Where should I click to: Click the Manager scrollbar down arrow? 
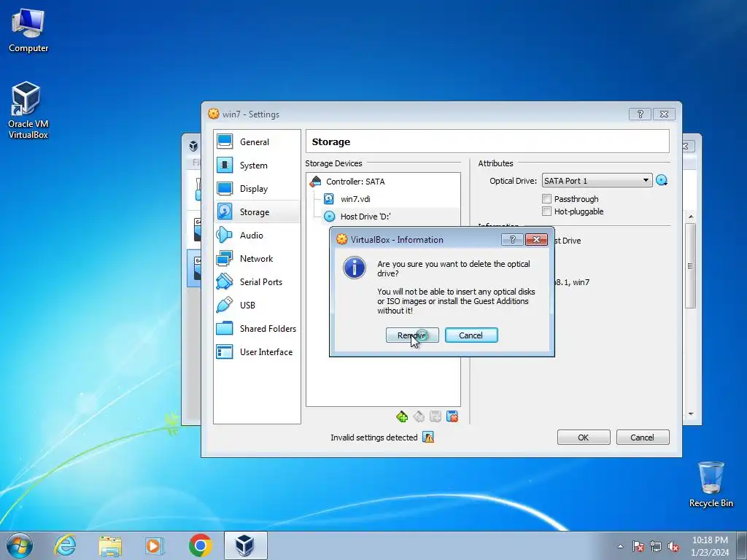(691, 414)
